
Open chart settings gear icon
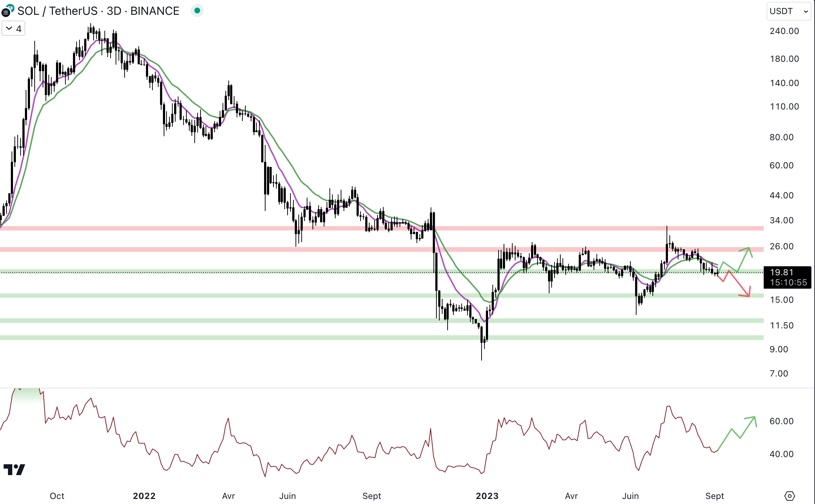789,496
